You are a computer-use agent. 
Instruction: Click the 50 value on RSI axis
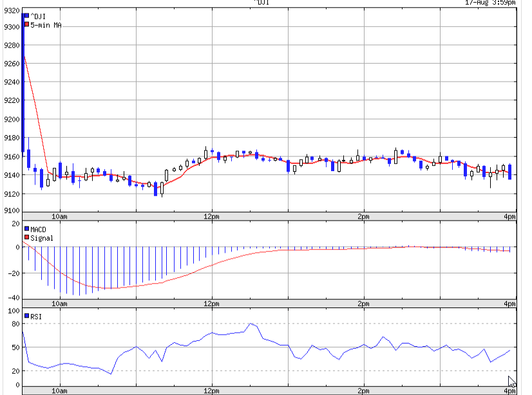pos(15,347)
